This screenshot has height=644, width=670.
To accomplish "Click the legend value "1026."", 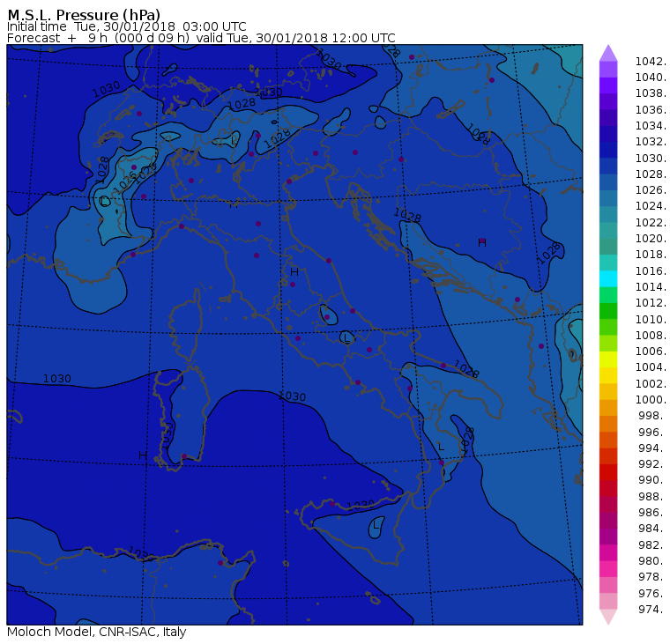I will click(x=651, y=190).
